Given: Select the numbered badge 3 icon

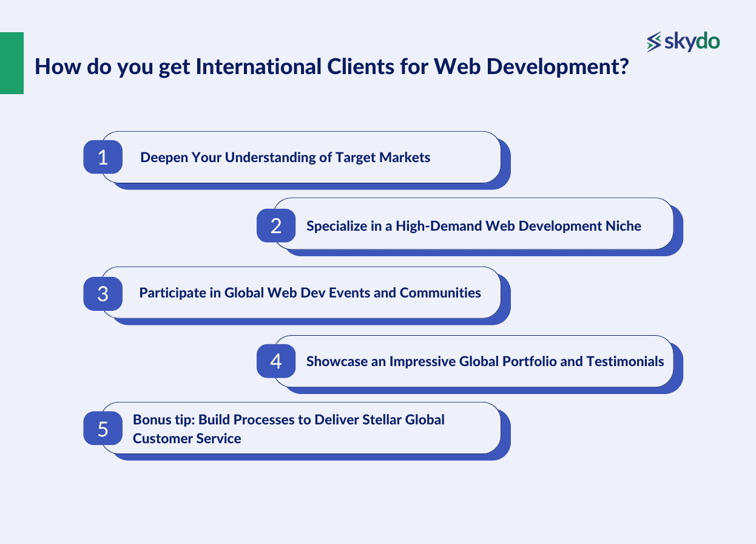Looking at the screenshot, I should (103, 293).
